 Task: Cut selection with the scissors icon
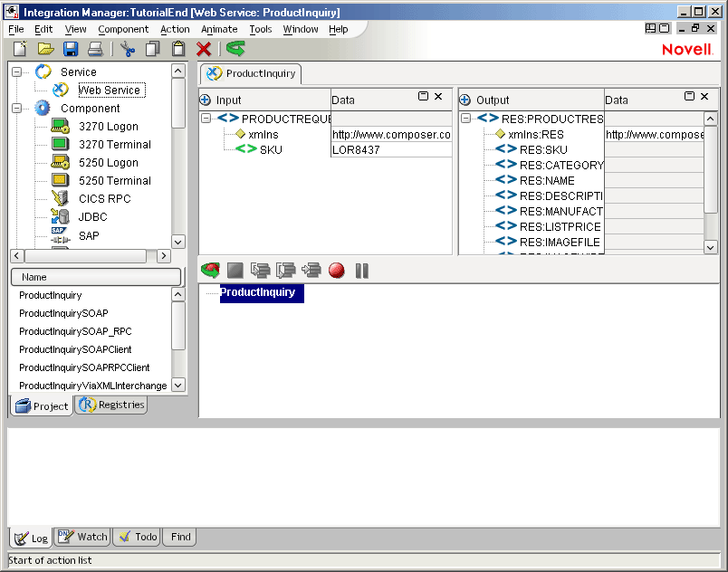(x=128, y=49)
